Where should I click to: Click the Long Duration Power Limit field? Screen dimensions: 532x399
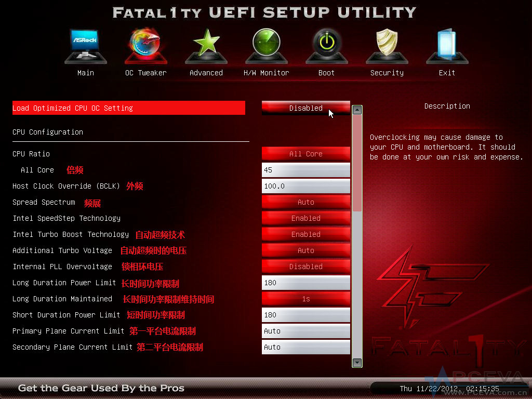point(305,283)
